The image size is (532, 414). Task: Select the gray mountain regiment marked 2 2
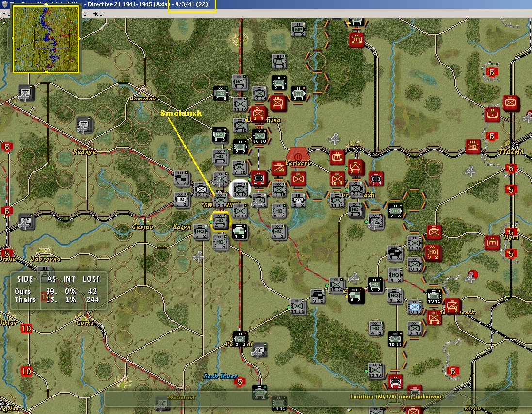coord(298,200)
